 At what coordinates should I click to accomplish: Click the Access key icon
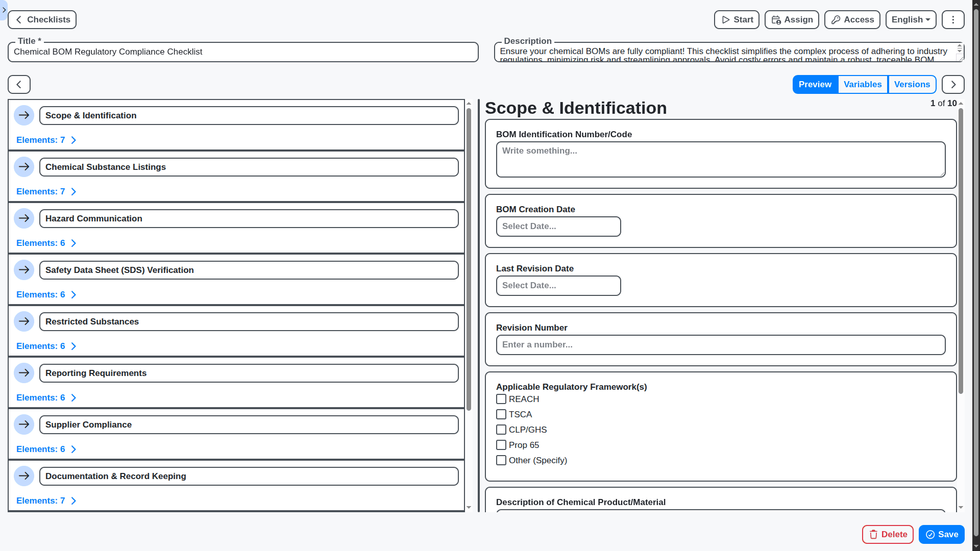[836, 19]
